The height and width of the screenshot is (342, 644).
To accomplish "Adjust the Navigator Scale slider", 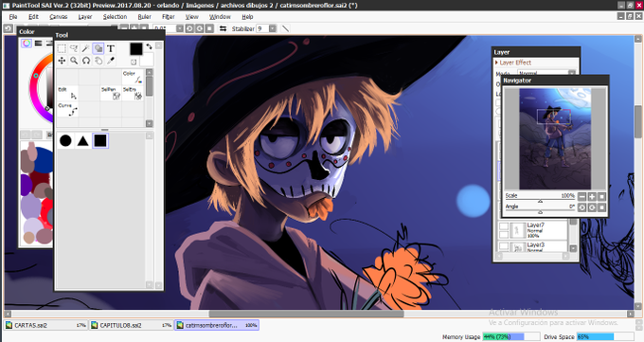I will coord(540,201).
